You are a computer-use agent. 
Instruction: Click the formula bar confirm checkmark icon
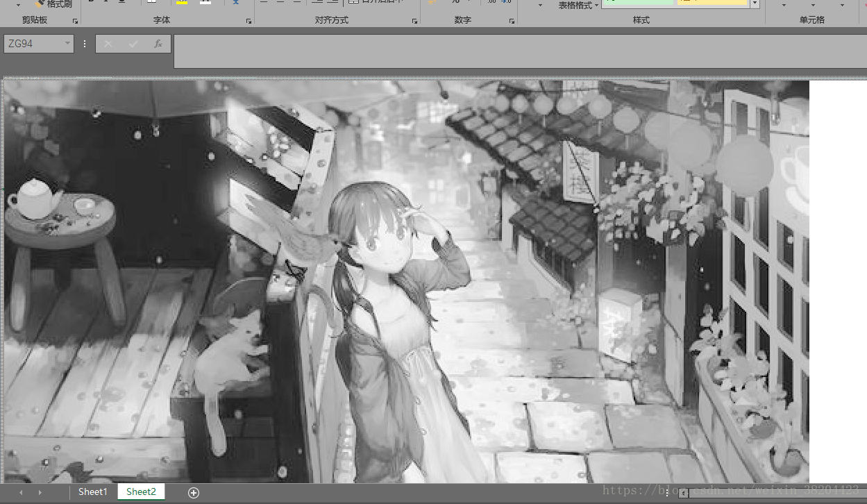click(x=133, y=44)
